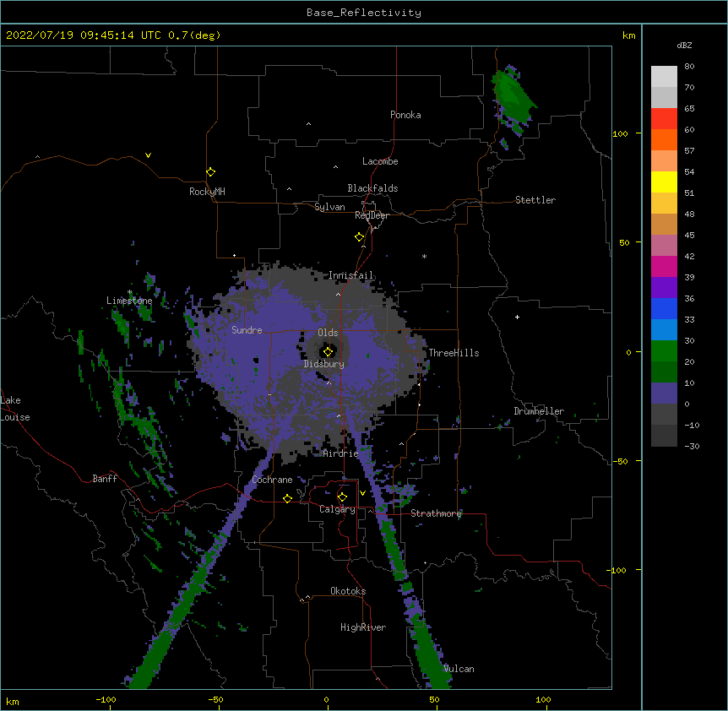Pick the slate purple 0-10 dBZ legend swatch
Viewport: 728px width, 711px height.
[x=664, y=393]
